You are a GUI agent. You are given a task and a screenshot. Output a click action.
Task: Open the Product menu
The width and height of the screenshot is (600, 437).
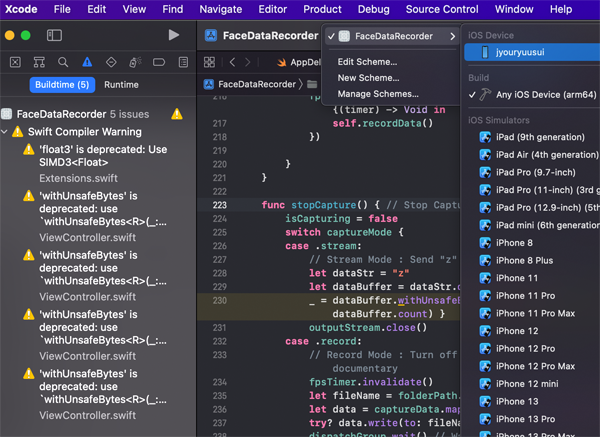[x=322, y=9]
